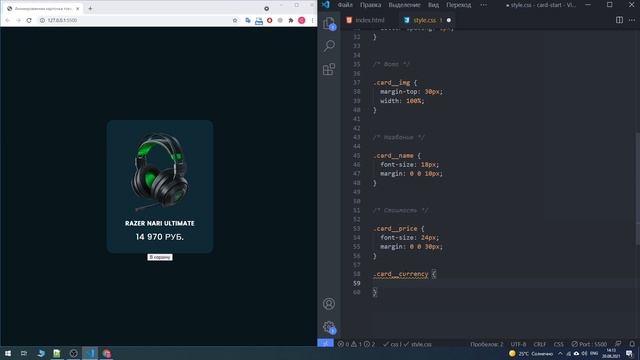The image size is (640, 360).
Task: Click the .card__name selector on line 45
Action: [x=393, y=156]
